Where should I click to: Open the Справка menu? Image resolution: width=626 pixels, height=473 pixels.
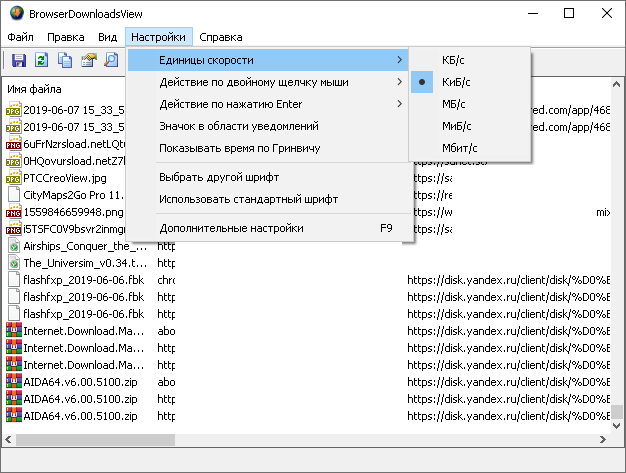(220, 37)
